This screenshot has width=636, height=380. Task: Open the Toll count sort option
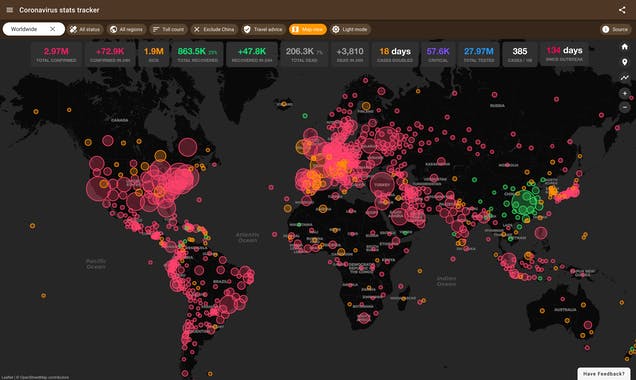pos(168,29)
